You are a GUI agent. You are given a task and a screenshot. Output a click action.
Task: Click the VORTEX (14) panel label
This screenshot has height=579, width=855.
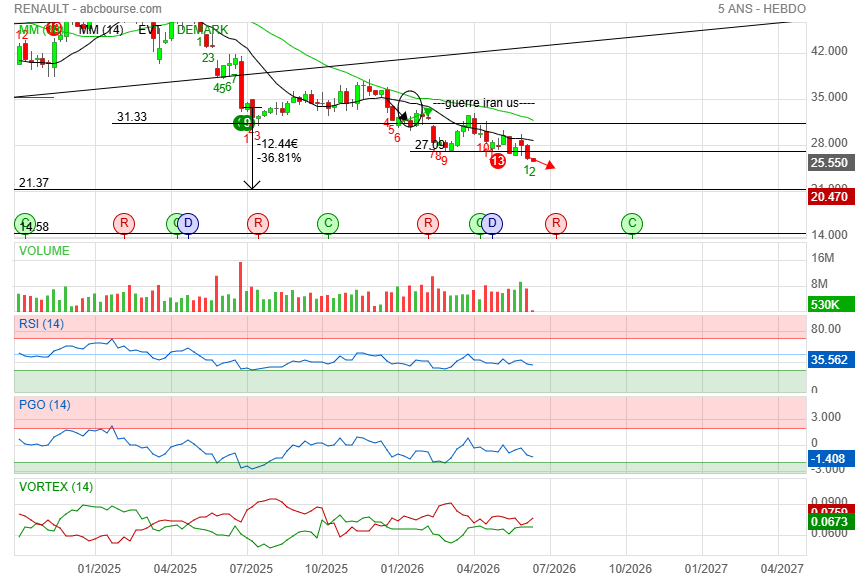point(56,486)
